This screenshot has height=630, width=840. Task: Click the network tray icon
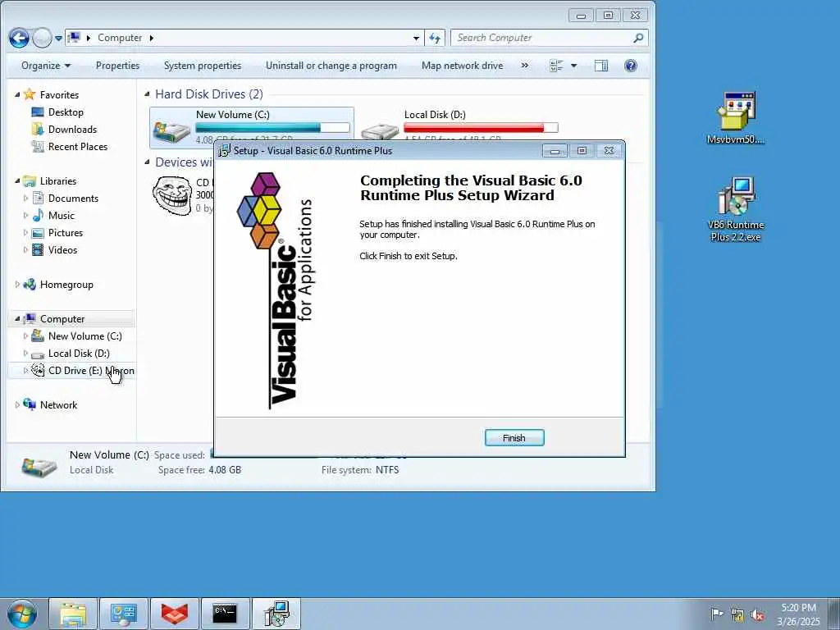(737, 615)
